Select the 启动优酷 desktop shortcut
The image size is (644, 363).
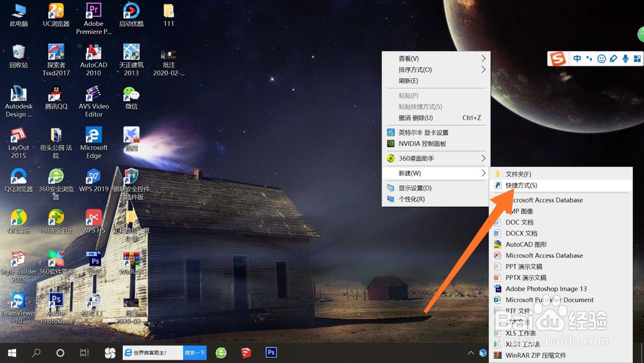pyautogui.click(x=131, y=15)
